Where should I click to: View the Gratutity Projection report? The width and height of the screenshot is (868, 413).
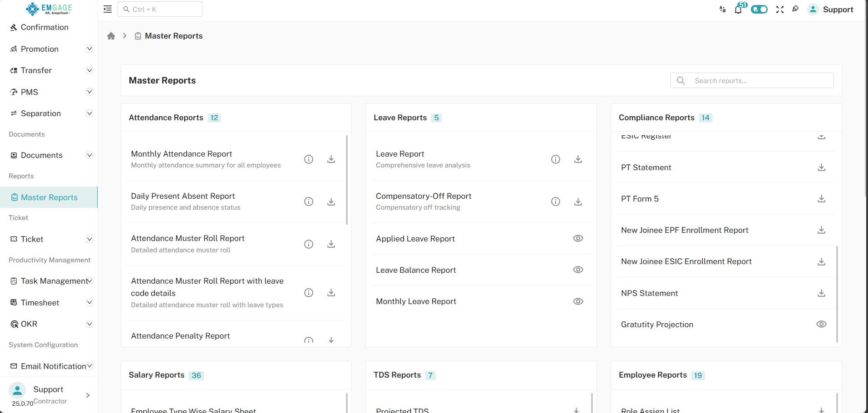point(821,324)
